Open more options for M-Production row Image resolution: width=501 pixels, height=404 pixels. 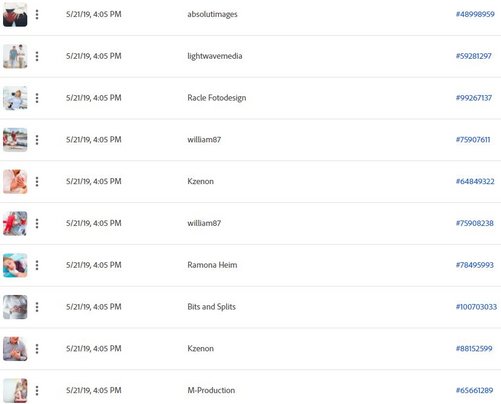tap(37, 391)
